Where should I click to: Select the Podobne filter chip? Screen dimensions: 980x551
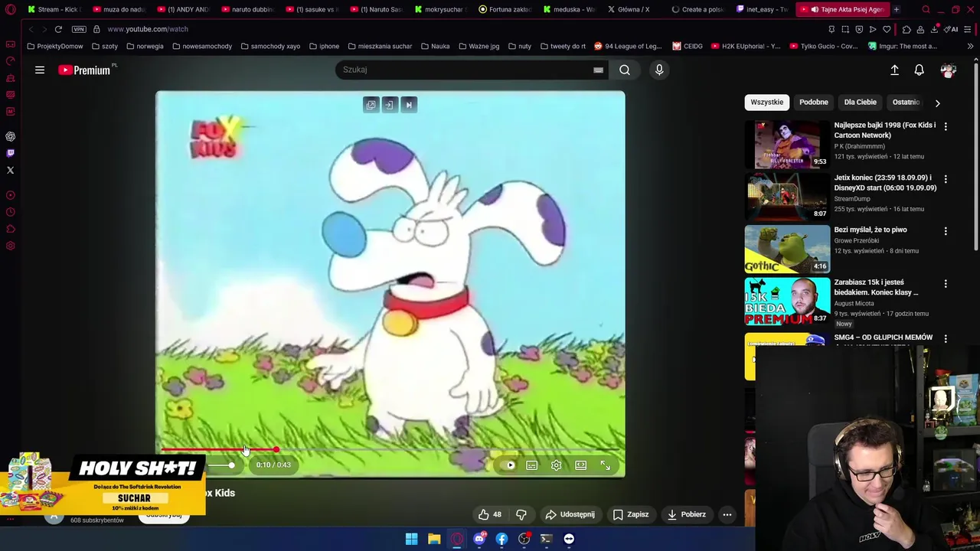click(814, 102)
